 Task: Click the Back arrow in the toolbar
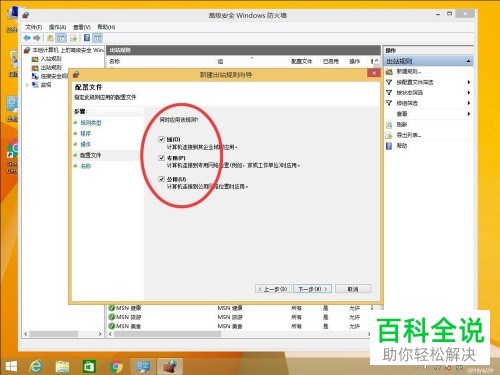[x=27, y=38]
